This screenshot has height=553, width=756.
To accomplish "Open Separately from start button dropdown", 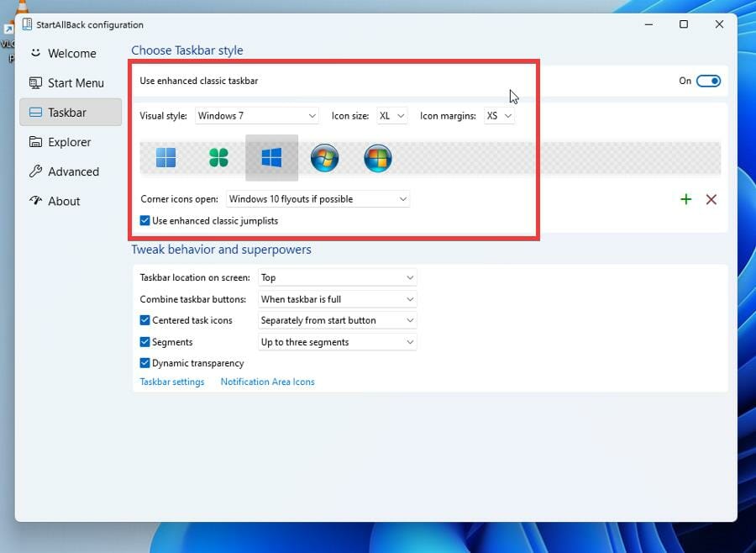I will coord(337,320).
